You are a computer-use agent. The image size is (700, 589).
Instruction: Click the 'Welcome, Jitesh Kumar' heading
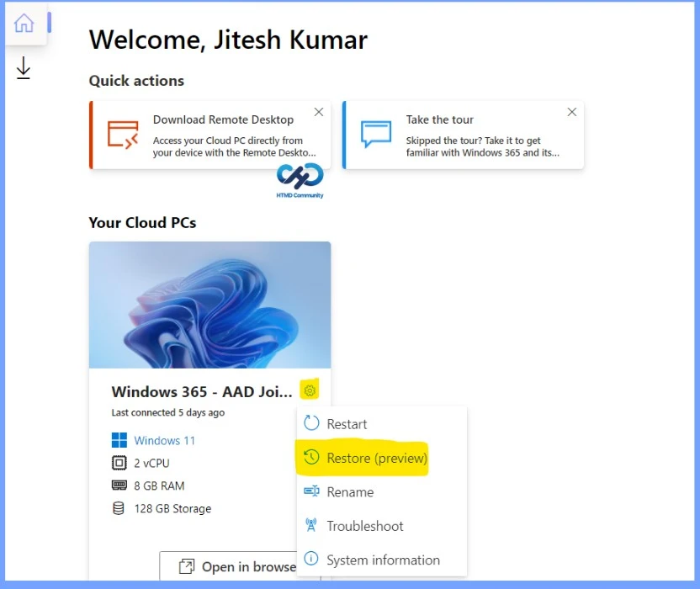point(228,40)
